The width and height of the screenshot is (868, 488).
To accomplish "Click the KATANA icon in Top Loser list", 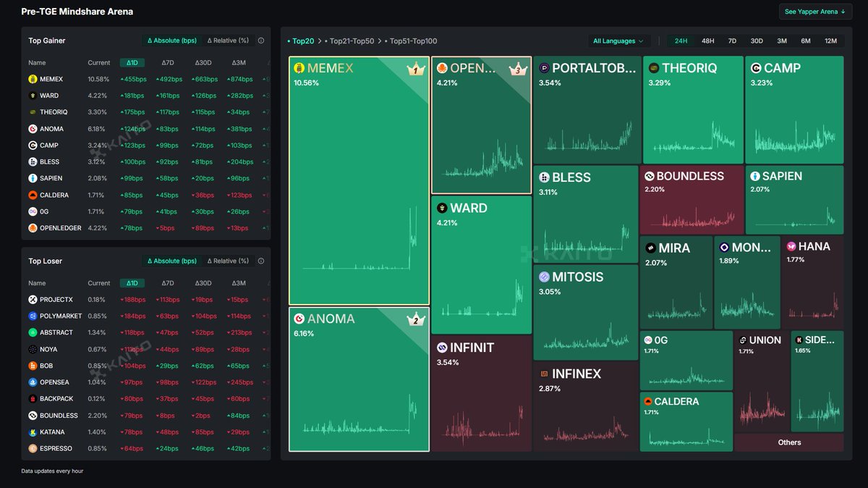I will click(33, 432).
